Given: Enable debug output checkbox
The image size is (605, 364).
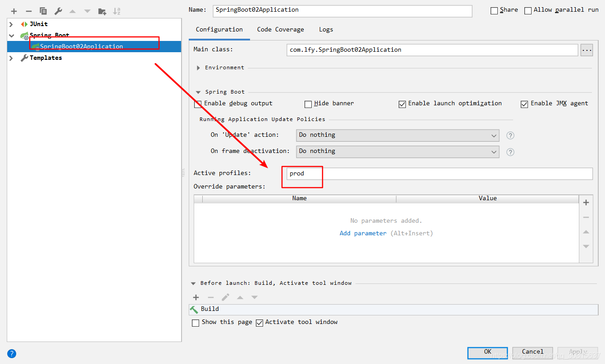Looking at the screenshot, I should (x=198, y=104).
